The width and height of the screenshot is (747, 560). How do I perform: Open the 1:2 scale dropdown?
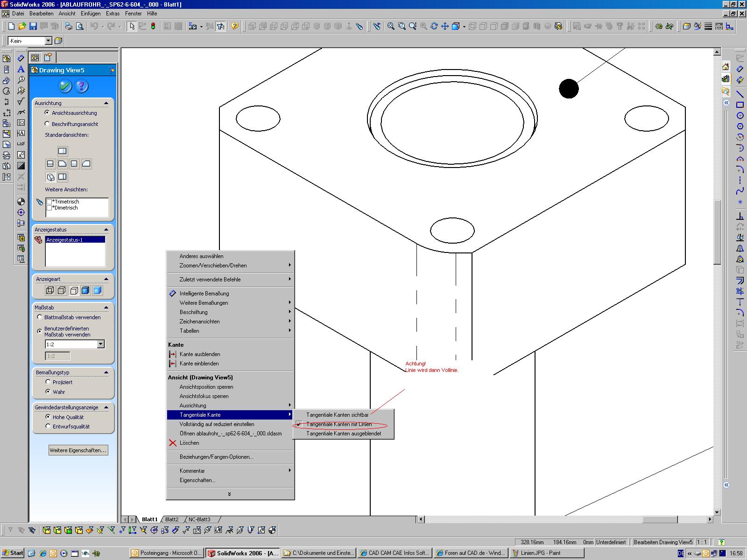coord(100,344)
